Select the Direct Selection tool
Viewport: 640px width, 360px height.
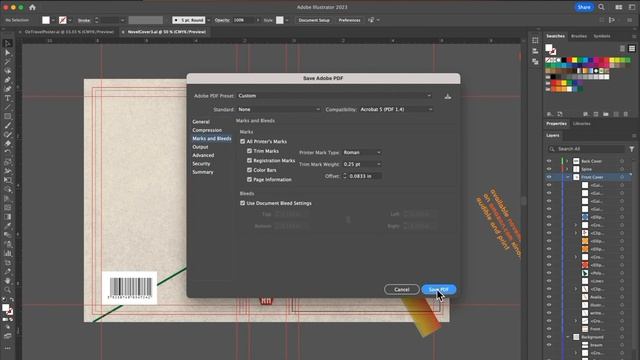tap(7, 53)
